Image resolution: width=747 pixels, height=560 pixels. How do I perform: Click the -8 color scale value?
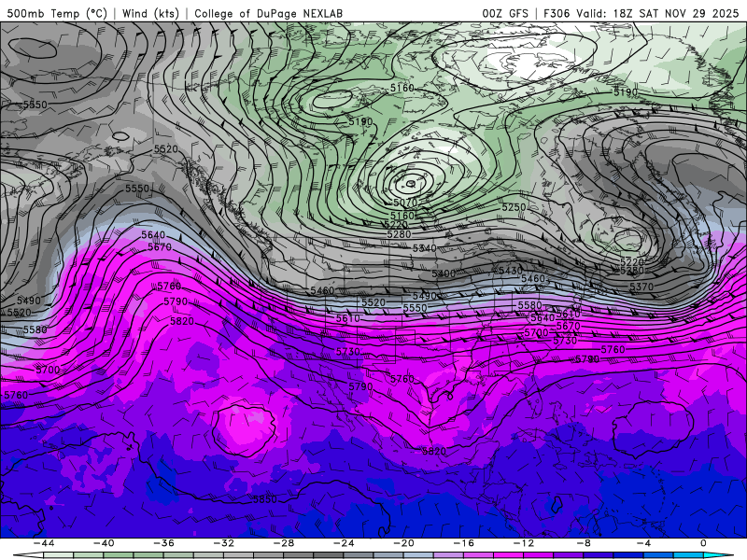584,543
